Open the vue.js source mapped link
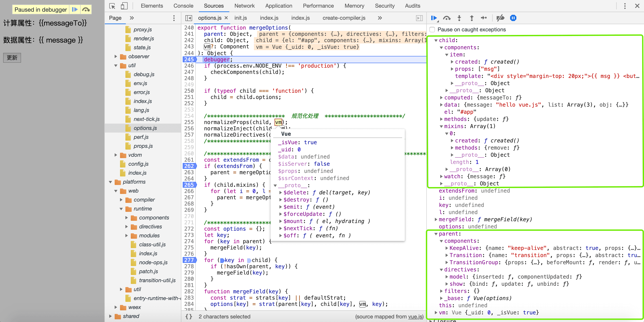Image resolution: width=644 pixels, height=322 pixels. click(415, 316)
